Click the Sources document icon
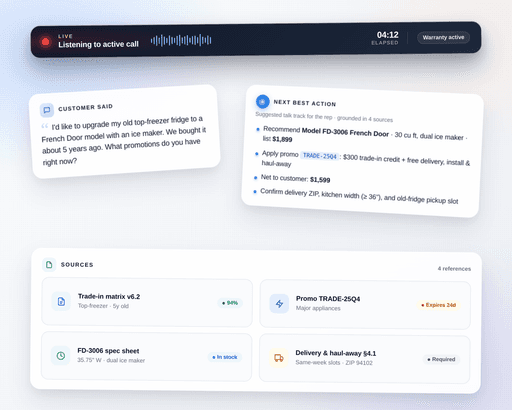512x410 pixels. click(x=49, y=265)
